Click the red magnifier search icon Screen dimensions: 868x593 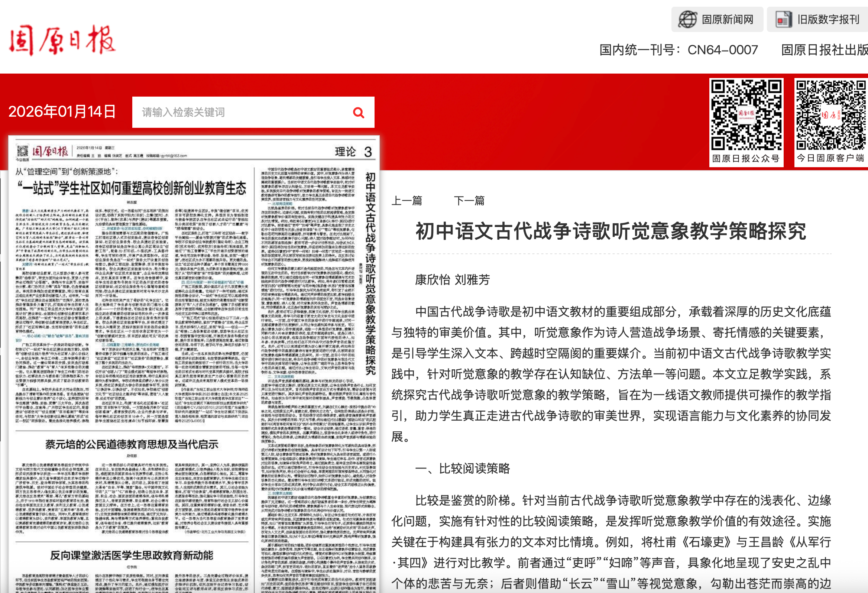(x=359, y=113)
